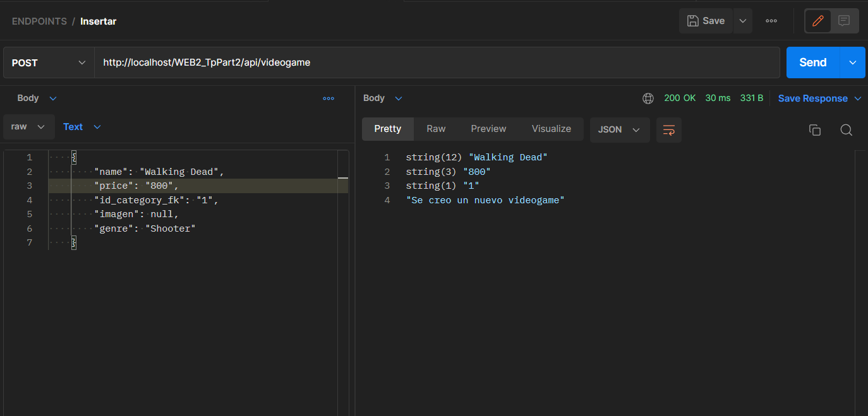The height and width of the screenshot is (416, 868).
Task: Open the Text format dropdown
Action: [x=81, y=126]
